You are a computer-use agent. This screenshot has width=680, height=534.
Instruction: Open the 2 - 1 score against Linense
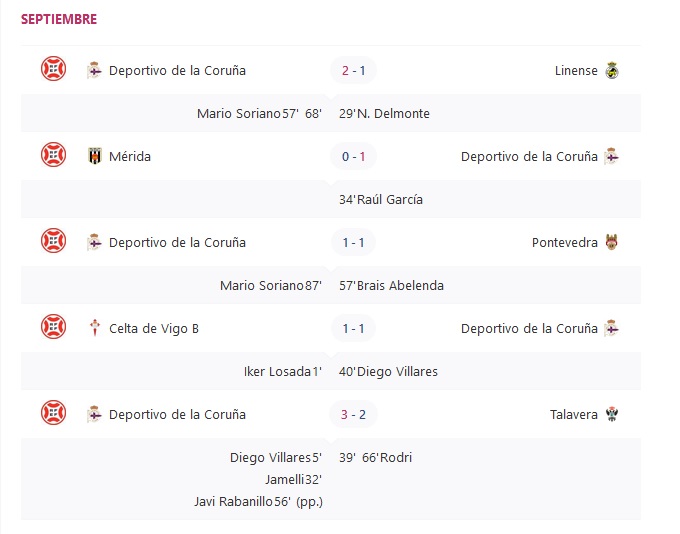tap(354, 71)
